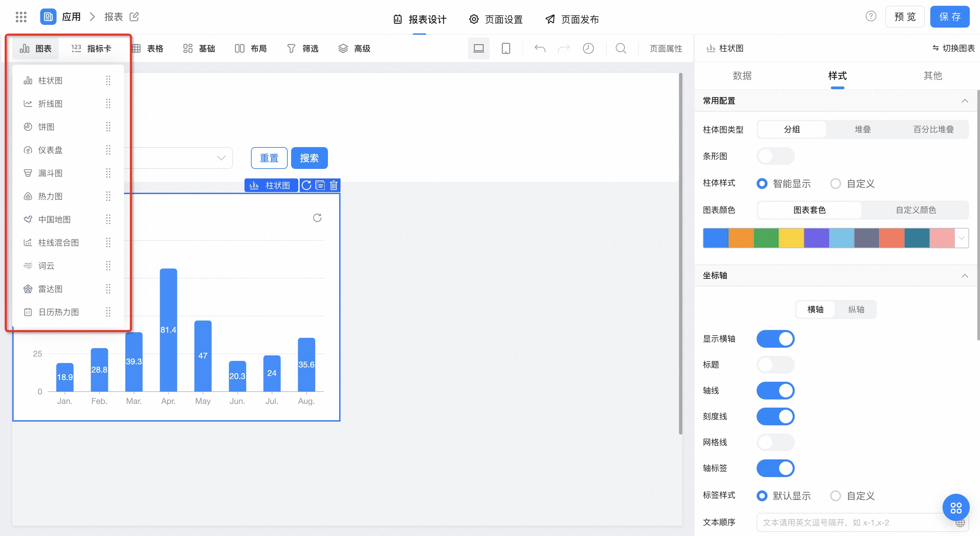980x536 pixels.
Task: Refresh chart via circular arrow inside chart
Action: [317, 218]
